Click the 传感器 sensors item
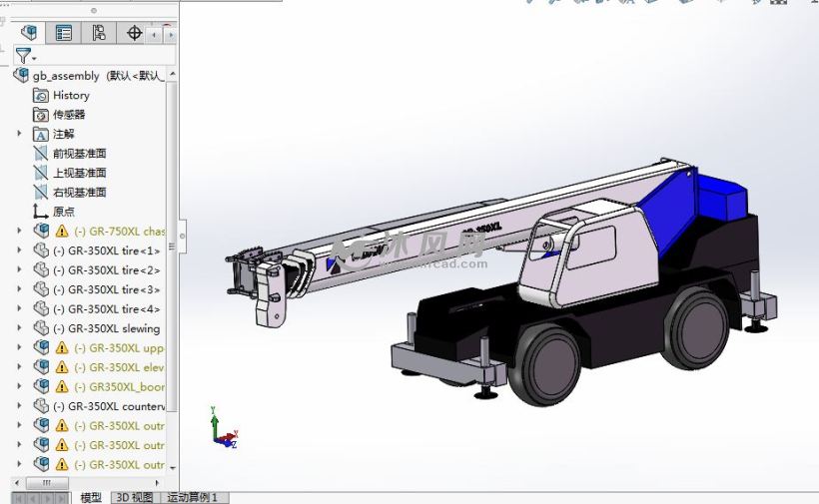This screenshot has height=504, width=819. coord(69,115)
